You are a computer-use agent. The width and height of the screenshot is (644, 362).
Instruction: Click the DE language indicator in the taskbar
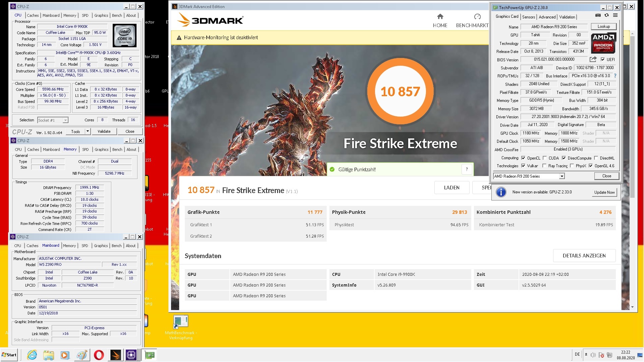[x=577, y=354]
